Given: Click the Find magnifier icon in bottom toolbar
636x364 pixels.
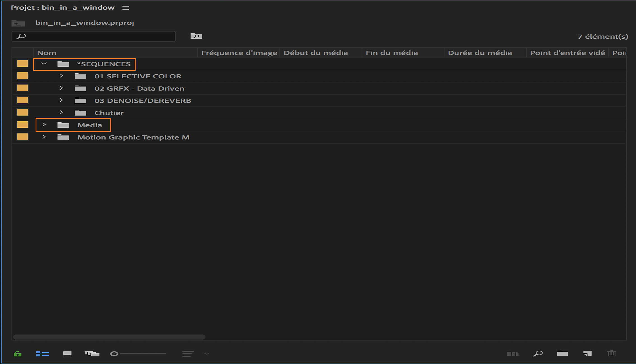Looking at the screenshot, I should (x=538, y=354).
